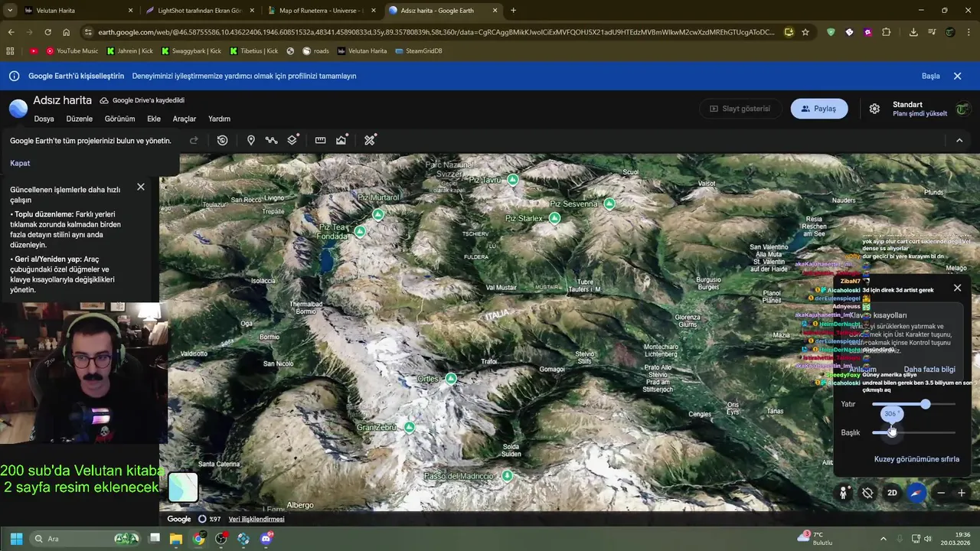Open Chrome tab search dropdown arrow
The width and height of the screenshot is (980, 551).
(x=9, y=11)
